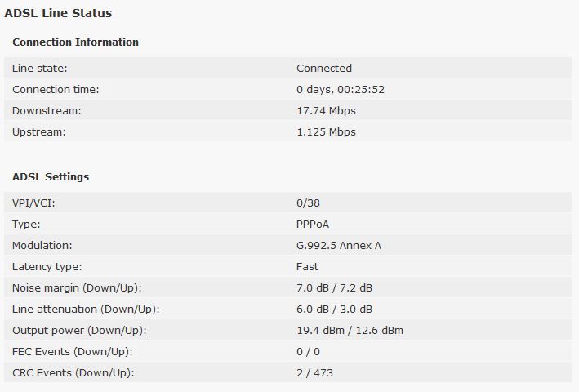Select the Connected status value
The image size is (579, 392).
[x=324, y=69]
